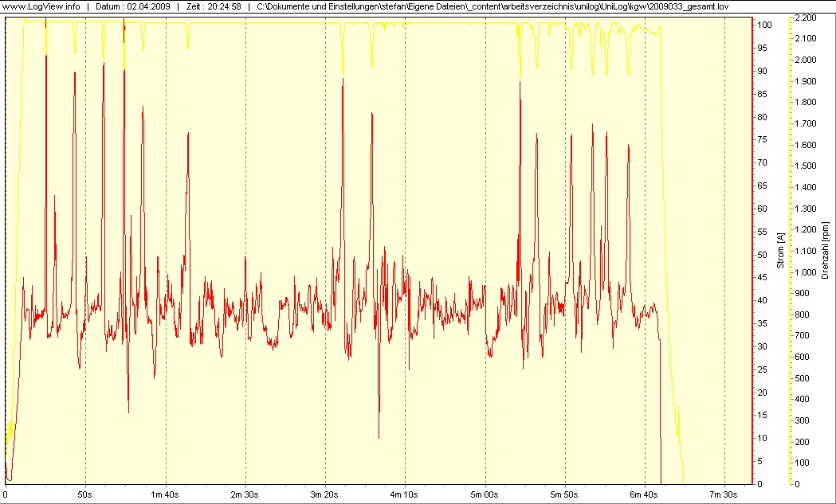Screen dimensions: 836x504
Task: Click the Zeit 20:24:58 header field
Action: 213,6
